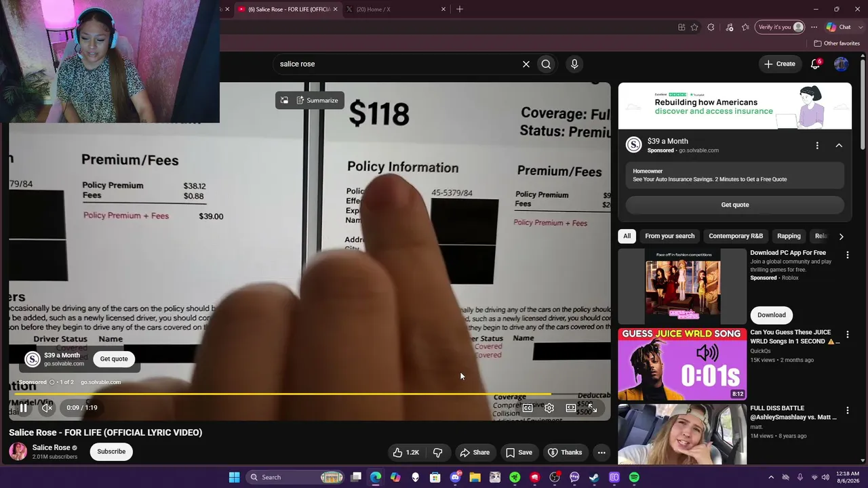This screenshot has width=868, height=488.
Task: Select the All filter chip
Action: click(x=627, y=236)
